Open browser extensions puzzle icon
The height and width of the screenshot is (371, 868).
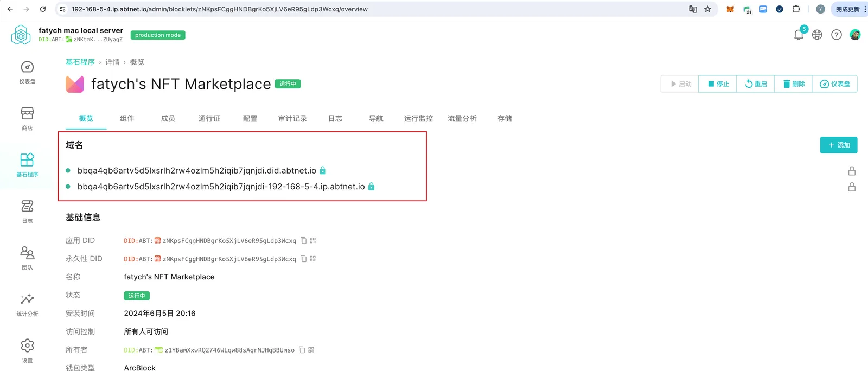[796, 9]
